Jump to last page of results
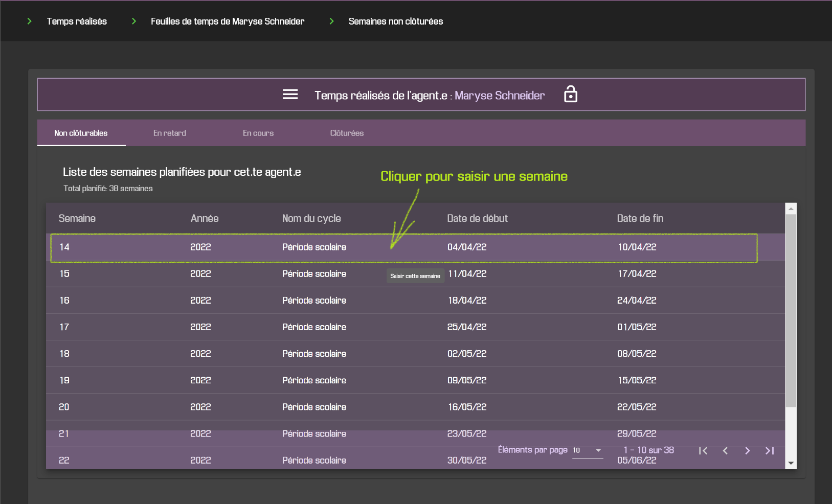This screenshot has height=504, width=832. point(770,450)
